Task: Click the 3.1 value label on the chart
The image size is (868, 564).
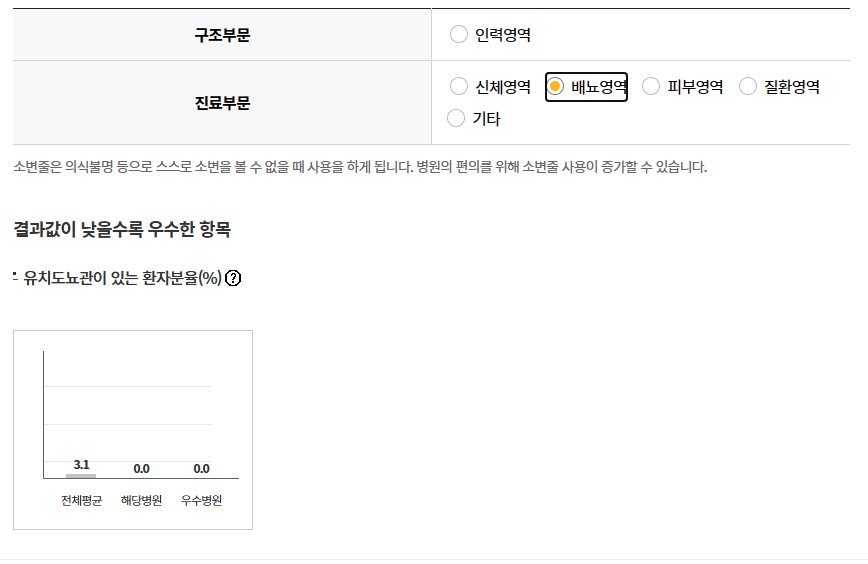Action: tap(81, 464)
